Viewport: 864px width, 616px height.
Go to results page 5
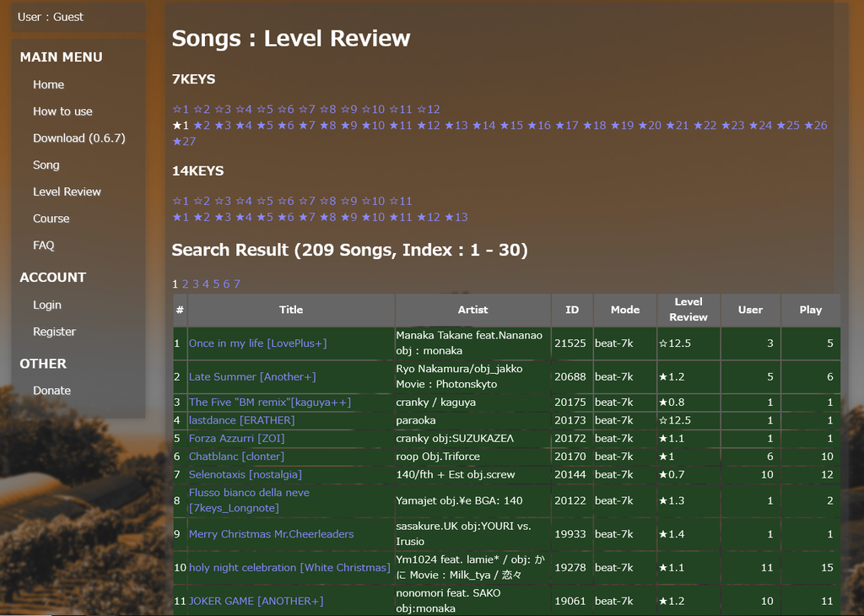coord(216,284)
